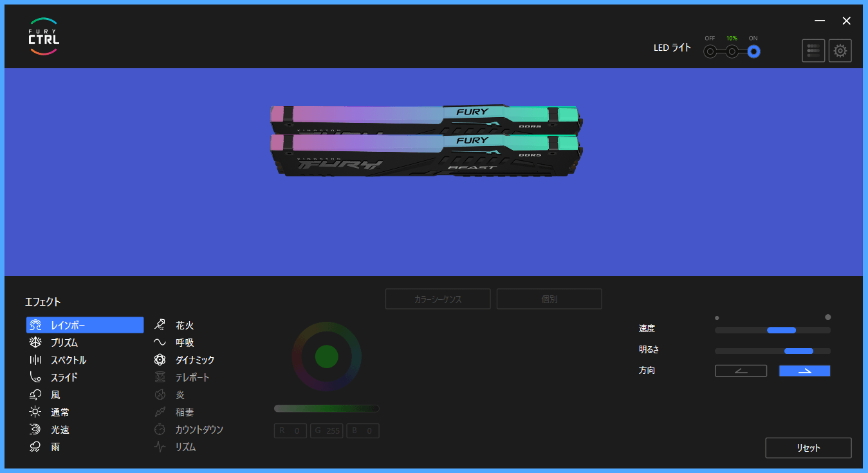
Task: Click the 光速 effect label
Action: click(60, 430)
